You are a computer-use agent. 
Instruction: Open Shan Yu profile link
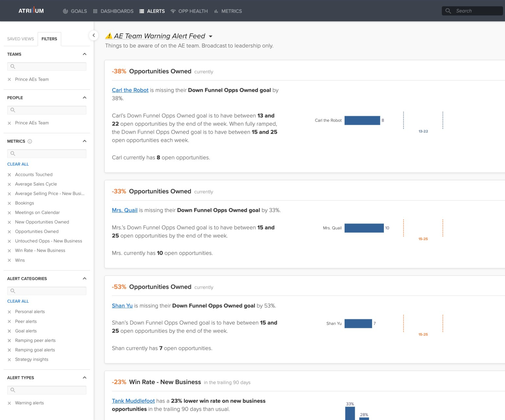122,306
